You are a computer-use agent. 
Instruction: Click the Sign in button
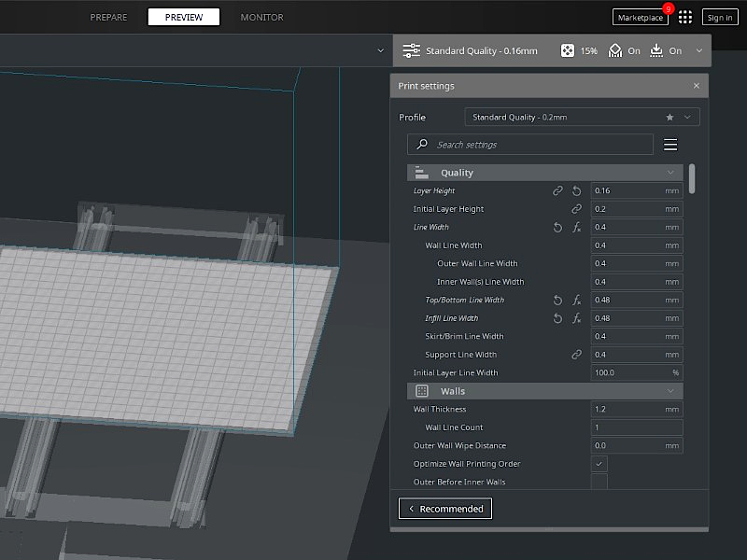click(x=720, y=17)
